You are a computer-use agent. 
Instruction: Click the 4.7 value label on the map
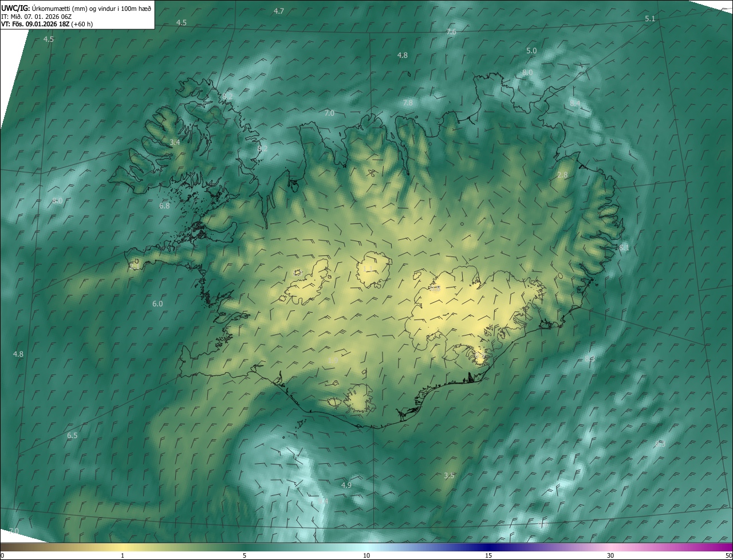pos(279,11)
